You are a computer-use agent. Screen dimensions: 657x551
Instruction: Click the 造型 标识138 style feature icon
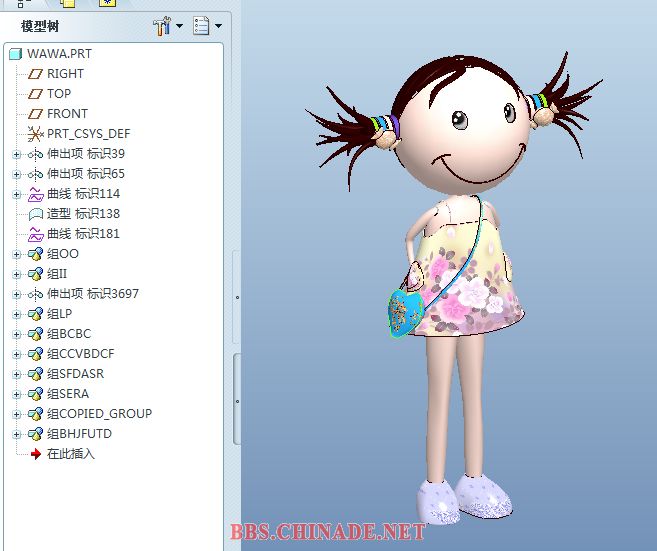[x=35, y=214]
